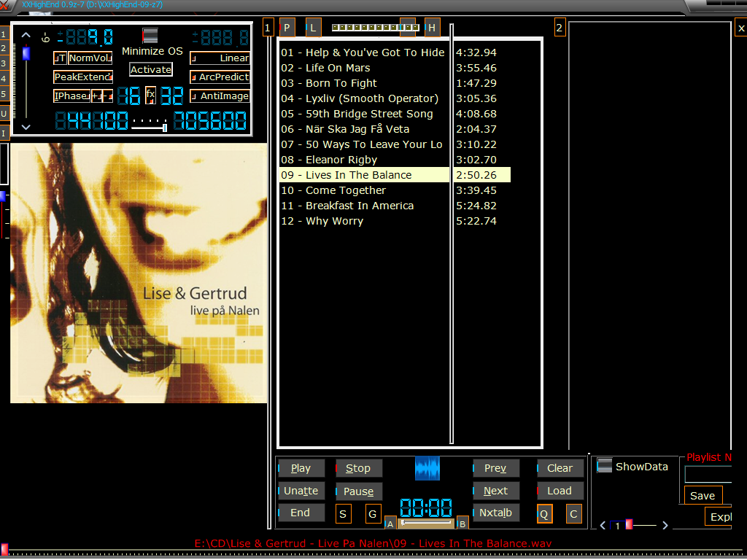Image resolution: width=747 pixels, height=560 pixels.
Task: Go to the previous track with Prev
Action: [496, 468]
